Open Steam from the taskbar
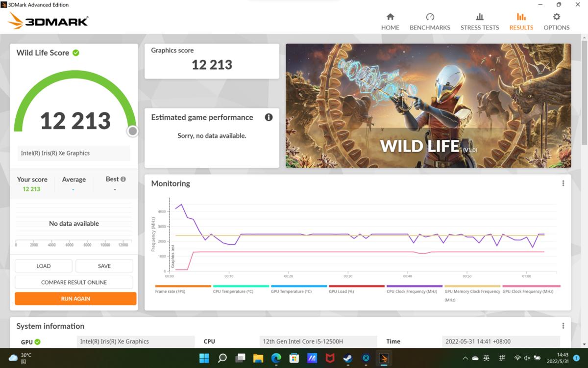 coord(348,358)
